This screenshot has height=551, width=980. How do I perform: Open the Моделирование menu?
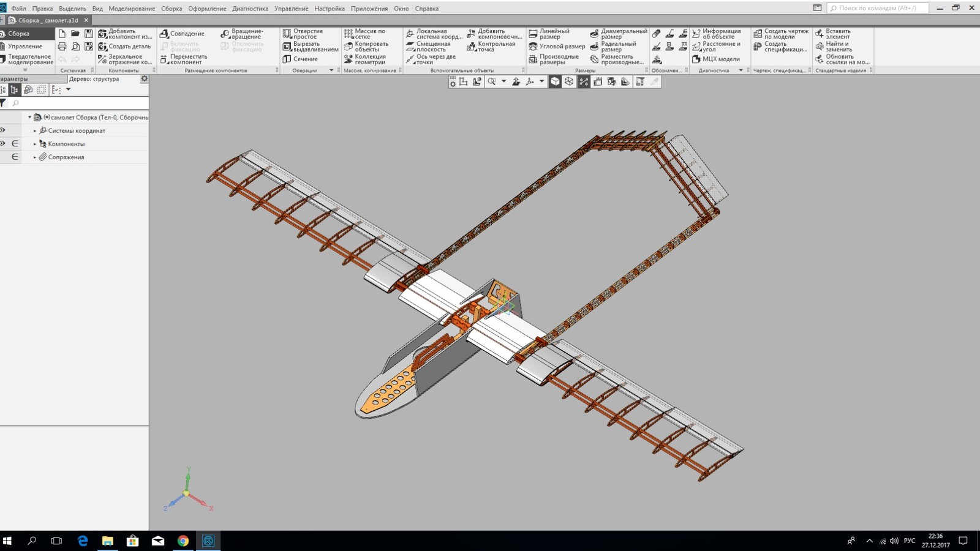(x=132, y=9)
